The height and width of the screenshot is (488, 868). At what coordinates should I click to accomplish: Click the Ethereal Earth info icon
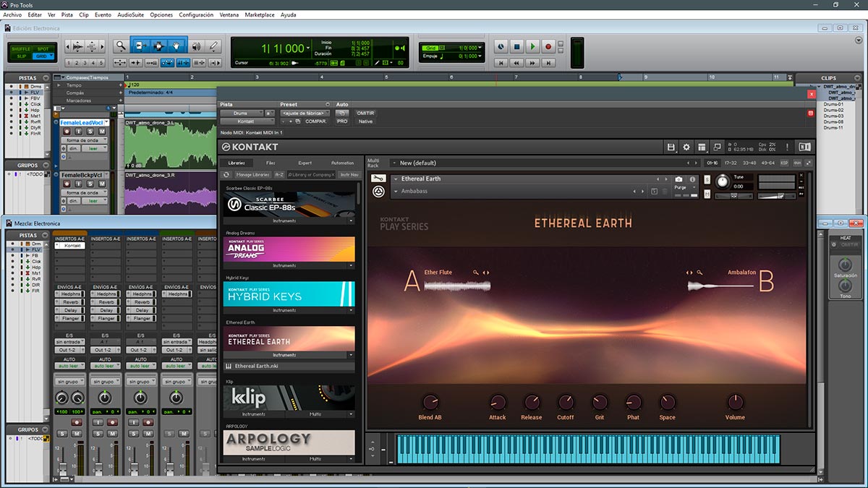point(692,179)
